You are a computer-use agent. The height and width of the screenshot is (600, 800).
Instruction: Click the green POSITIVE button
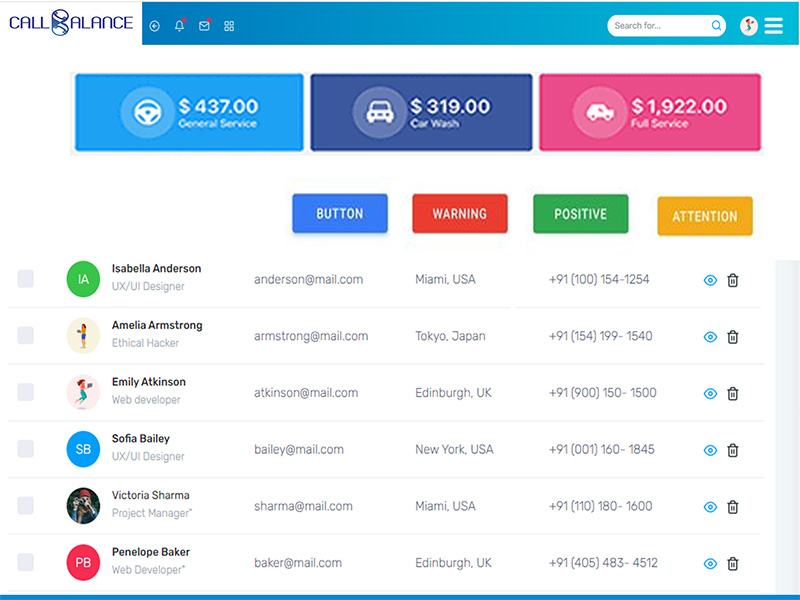click(580, 214)
